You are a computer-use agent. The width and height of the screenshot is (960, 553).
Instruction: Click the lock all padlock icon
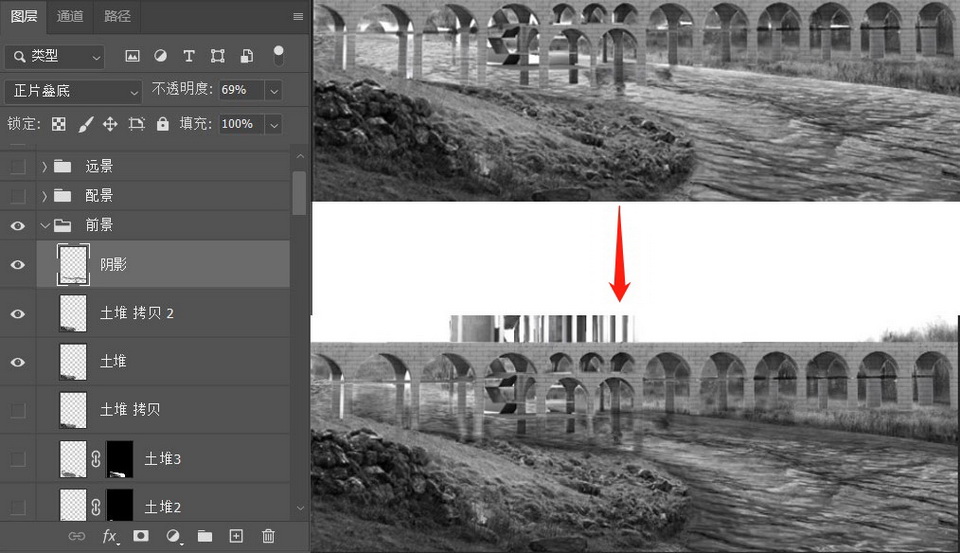click(163, 124)
